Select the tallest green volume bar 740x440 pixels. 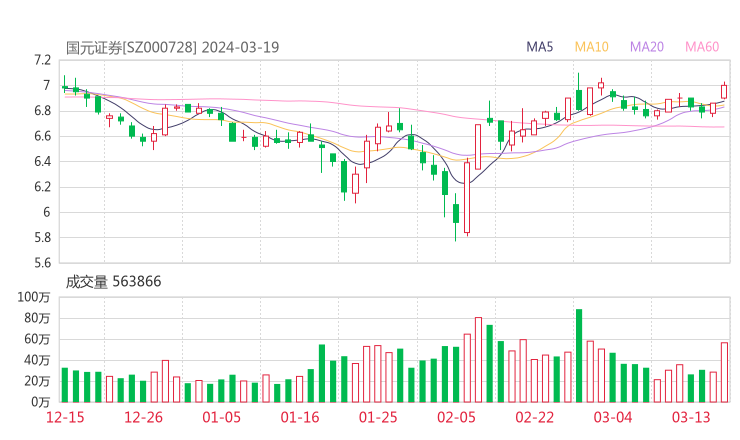(579, 355)
